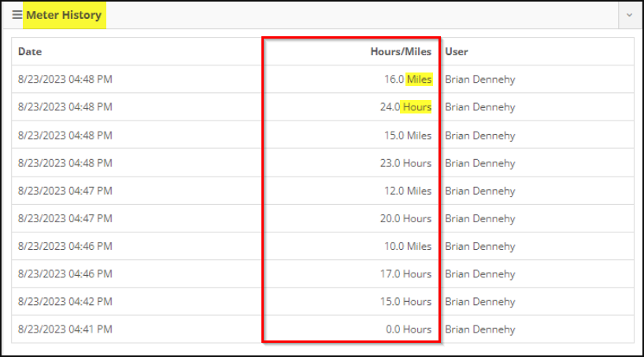
Task: Select the 15.0 Miles reading
Action: (408, 136)
